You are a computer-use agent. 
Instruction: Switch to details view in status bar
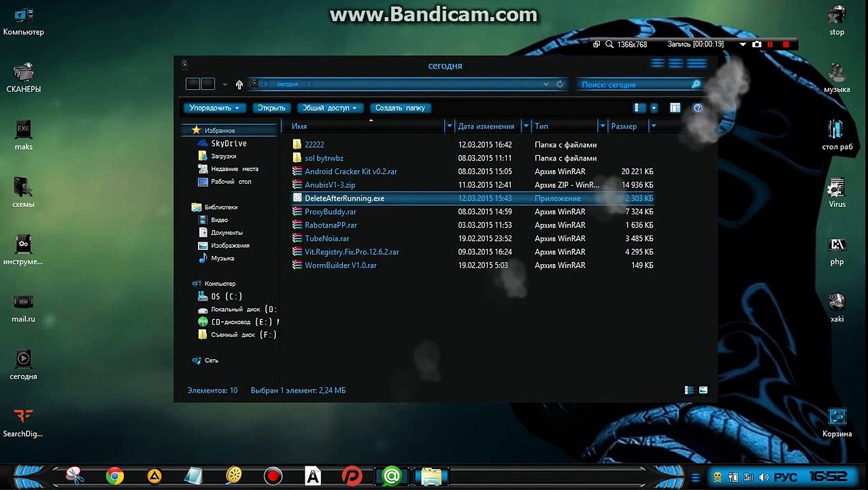pos(689,390)
